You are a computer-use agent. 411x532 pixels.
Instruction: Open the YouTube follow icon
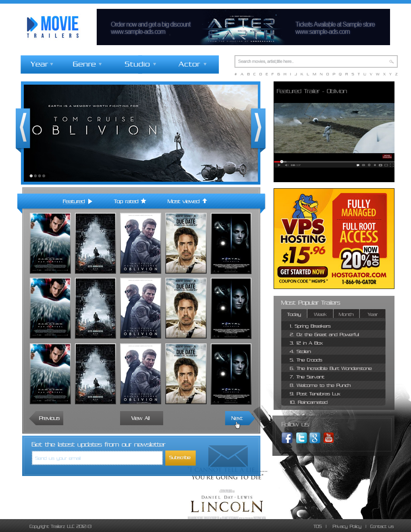pos(328,438)
